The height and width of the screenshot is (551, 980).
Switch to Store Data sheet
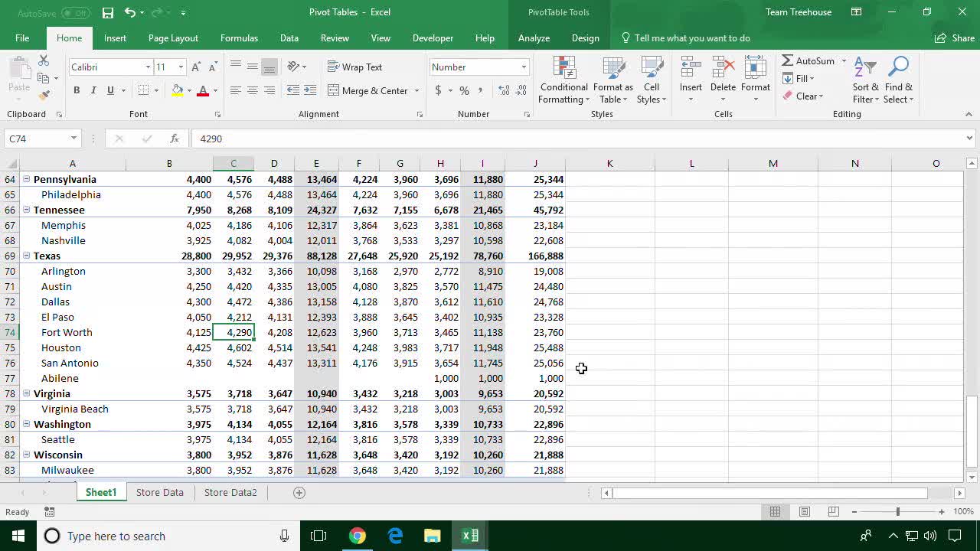[x=160, y=492]
